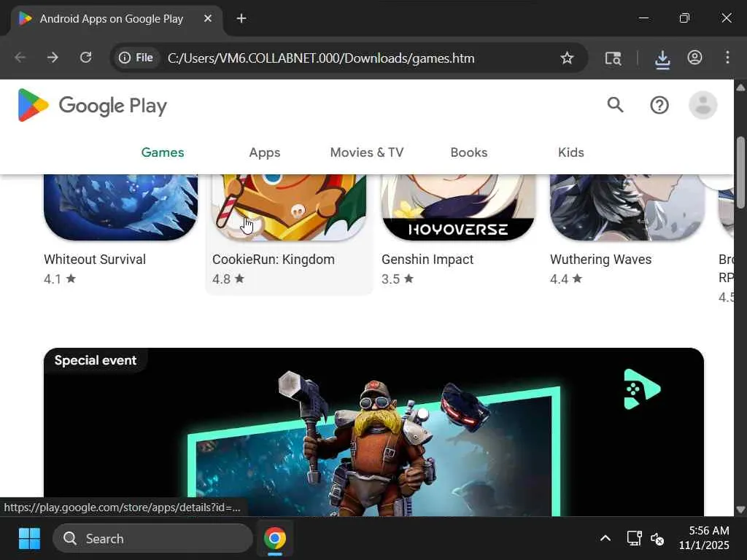Viewport: 747px width, 560px height.
Task: Switch to the Apps tab
Action: point(264,152)
